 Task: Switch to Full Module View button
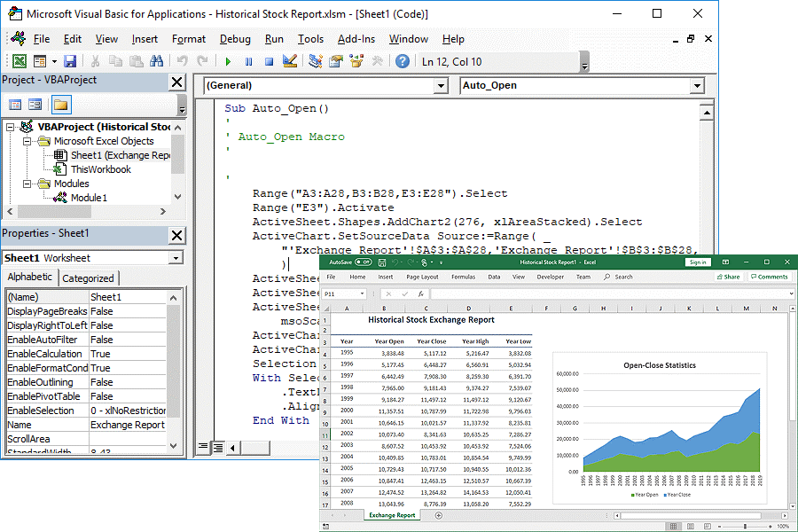coord(218,448)
